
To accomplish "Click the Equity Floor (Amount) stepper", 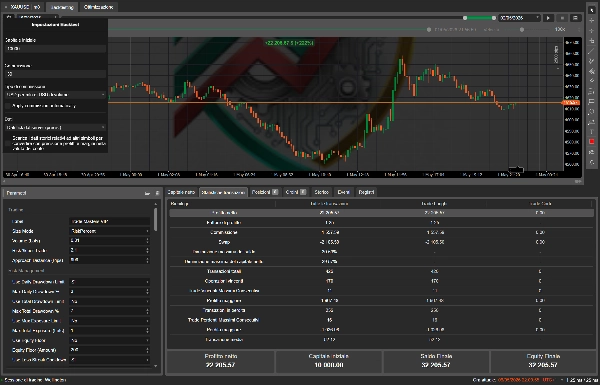I will click(x=147, y=350).
